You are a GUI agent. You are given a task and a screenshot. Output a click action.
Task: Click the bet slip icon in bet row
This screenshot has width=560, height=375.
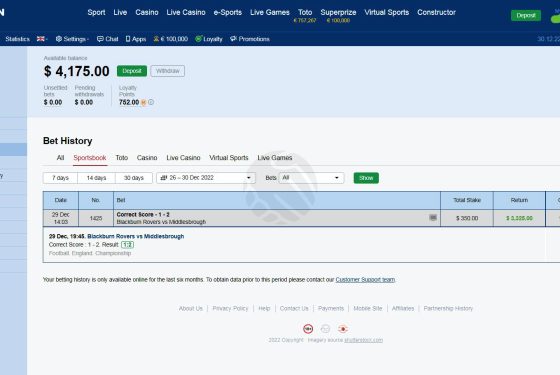433,218
